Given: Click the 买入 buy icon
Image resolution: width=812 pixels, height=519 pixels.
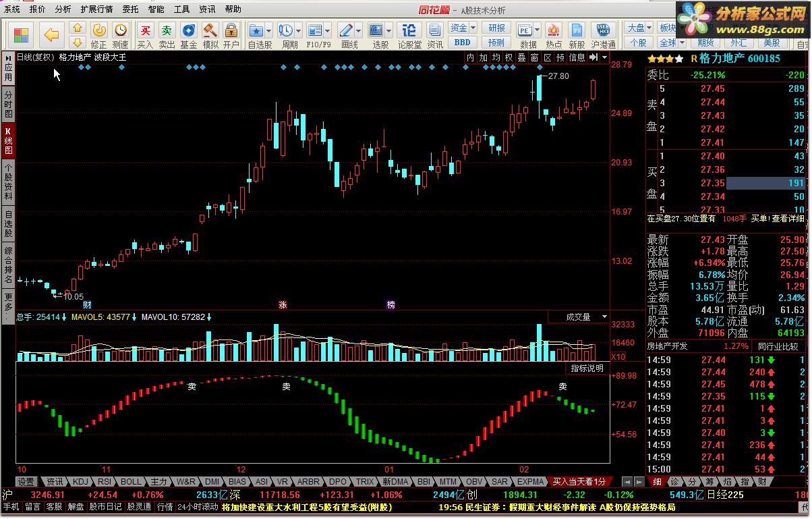Looking at the screenshot, I should point(145,36).
